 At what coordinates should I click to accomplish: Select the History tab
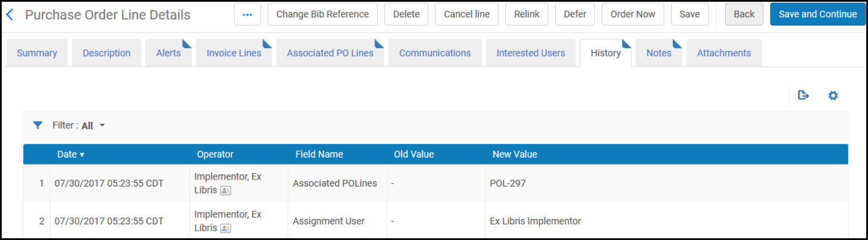[606, 53]
